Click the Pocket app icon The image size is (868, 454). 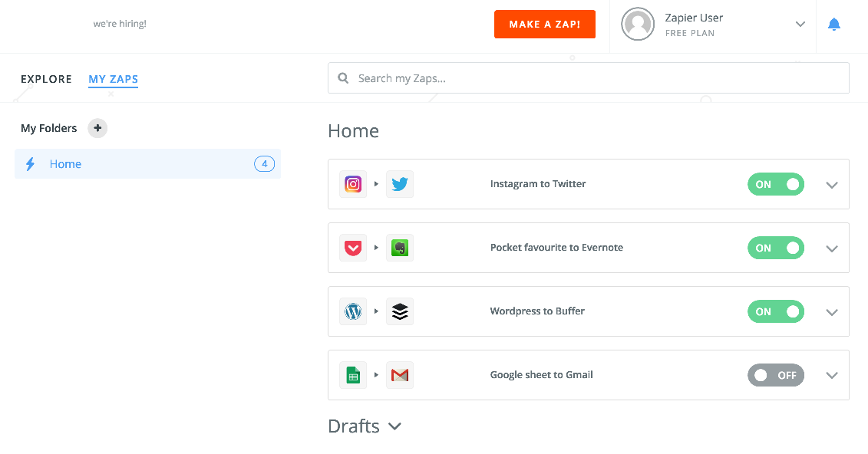pos(352,248)
